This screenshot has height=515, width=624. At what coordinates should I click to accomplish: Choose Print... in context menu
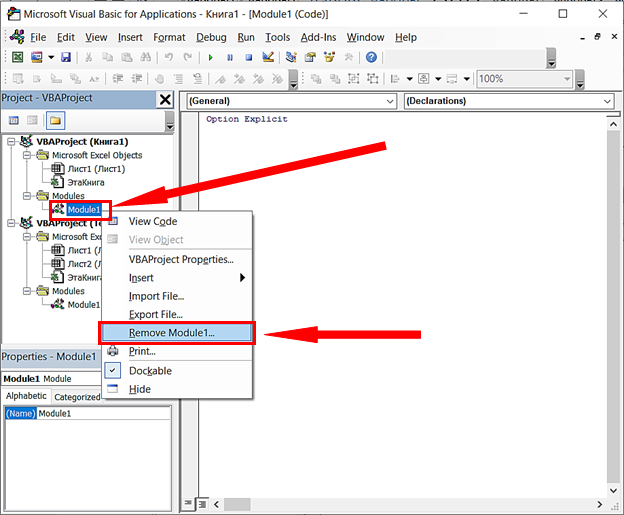(177, 351)
